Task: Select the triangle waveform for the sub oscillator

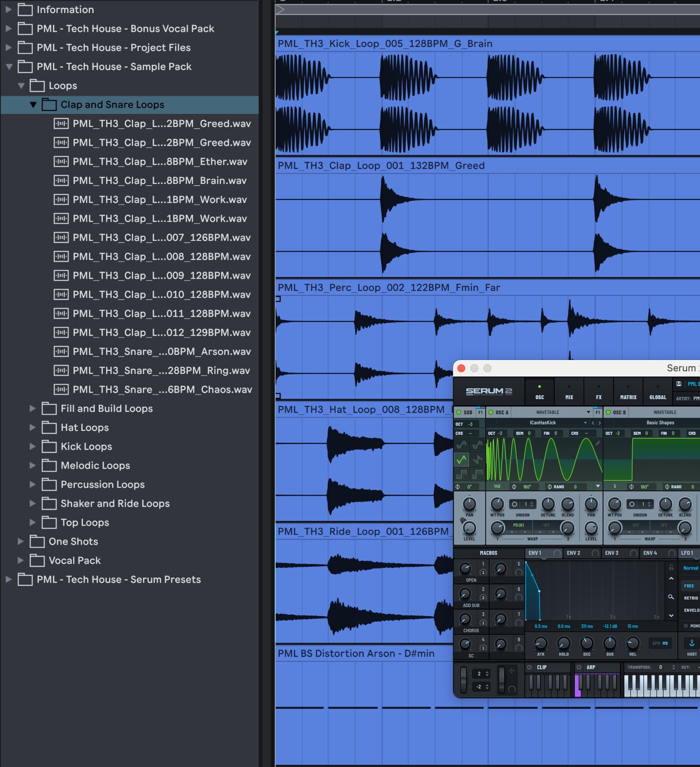Action: coord(461,458)
